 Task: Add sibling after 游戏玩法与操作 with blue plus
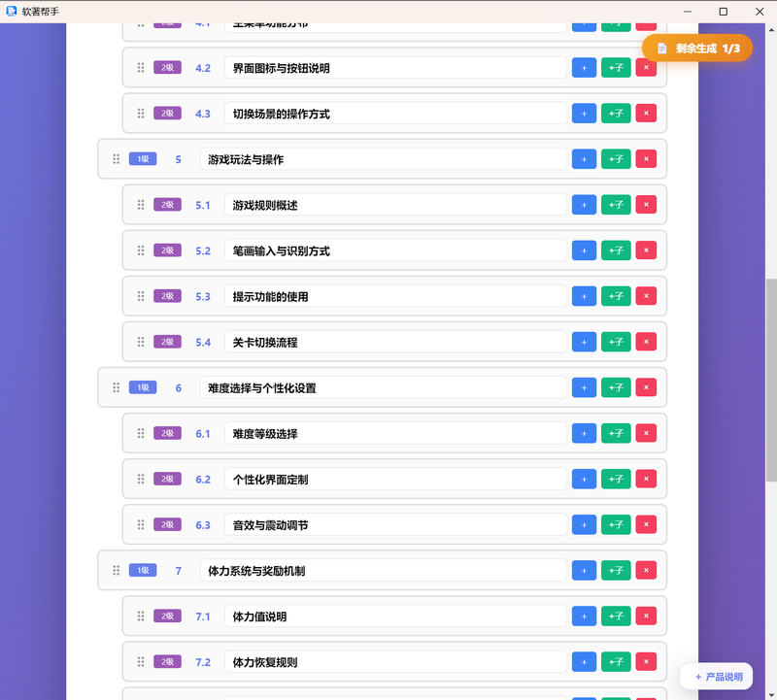[x=584, y=159]
